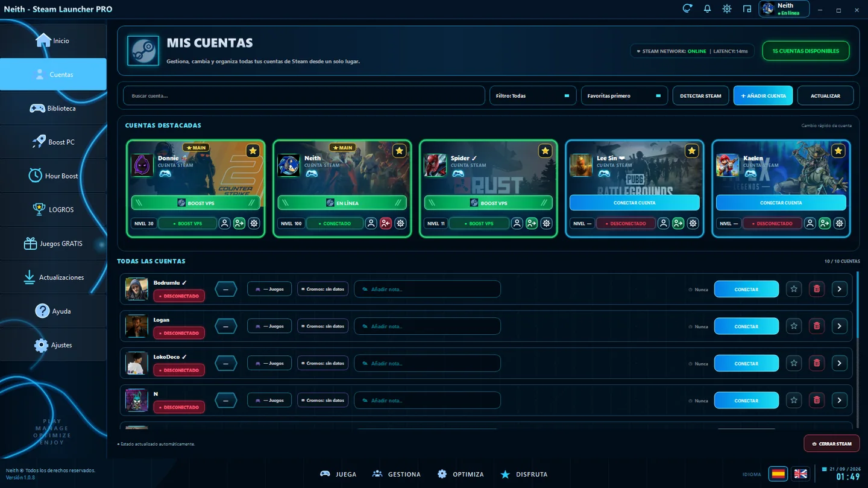Open settings gear on Kaelen card
The height and width of the screenshot is (488, 868).
(x=840, y=223)
